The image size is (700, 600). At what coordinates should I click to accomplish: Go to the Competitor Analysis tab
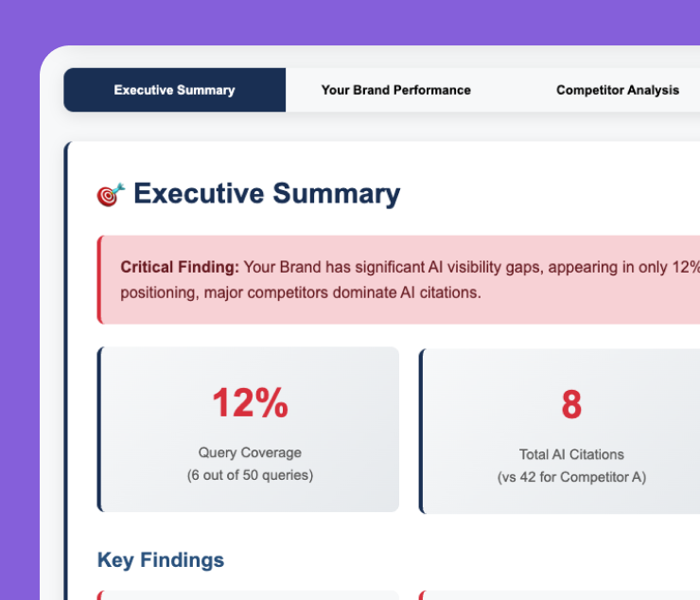tap(617, 90)
